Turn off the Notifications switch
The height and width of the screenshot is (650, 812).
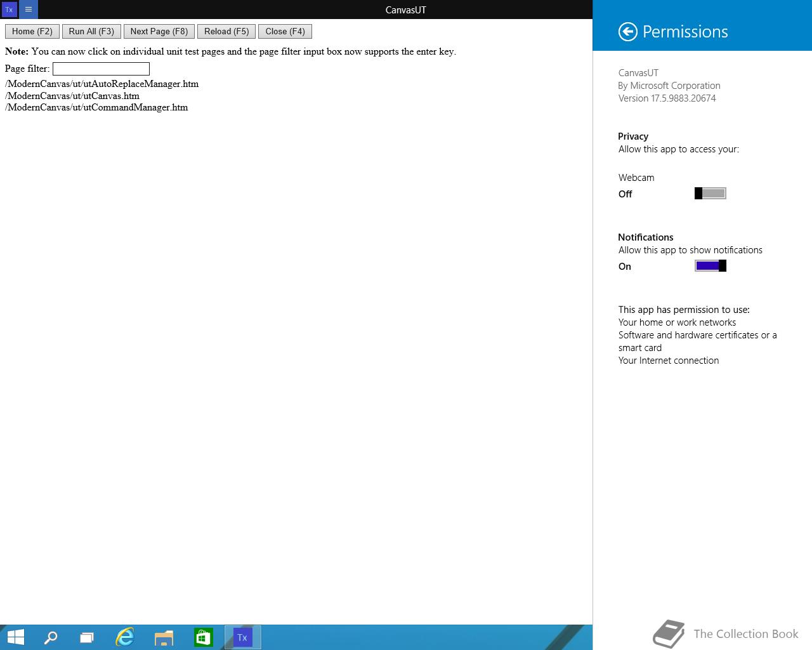point(710,266)
